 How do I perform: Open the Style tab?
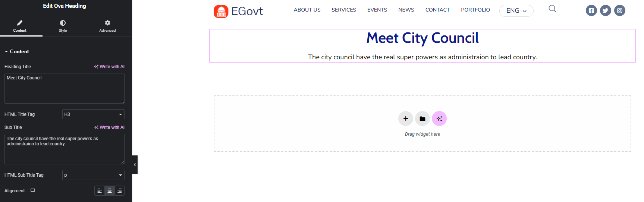(63, 26)
